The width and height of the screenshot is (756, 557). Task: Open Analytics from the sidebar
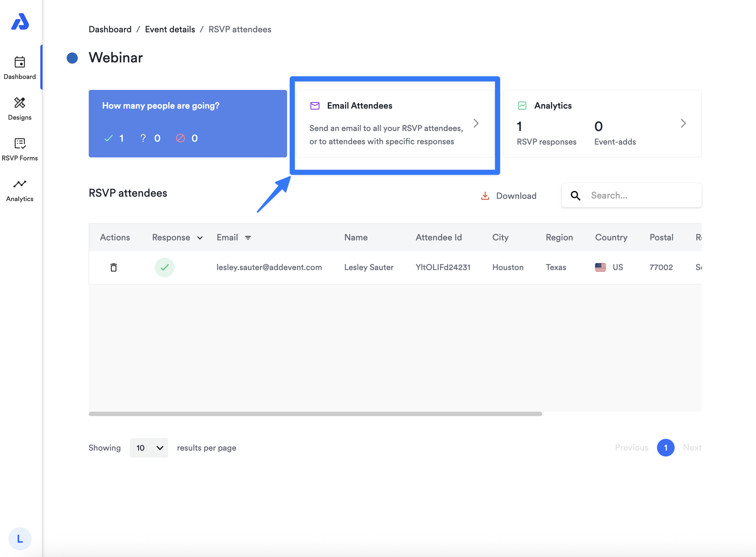[20, 190]
